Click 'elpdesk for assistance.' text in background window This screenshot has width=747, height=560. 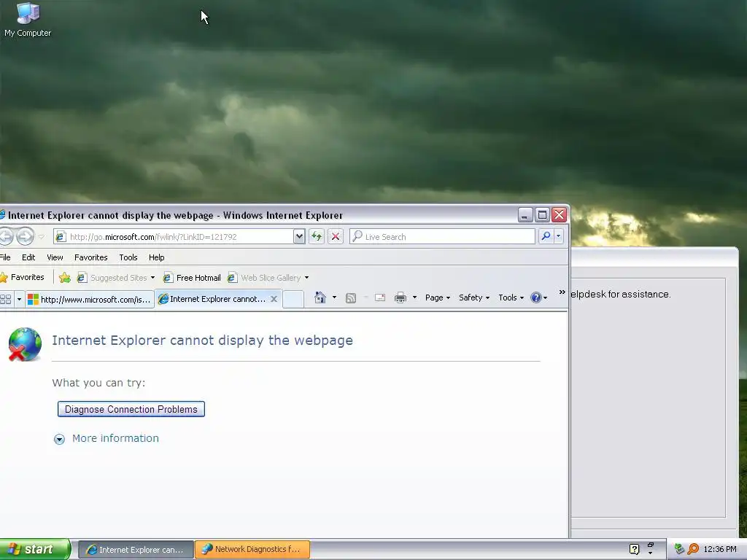(x=621, y=295)
